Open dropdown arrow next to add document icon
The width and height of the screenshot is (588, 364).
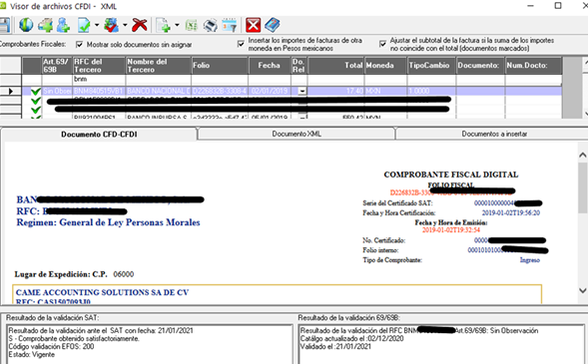[177, 25]
